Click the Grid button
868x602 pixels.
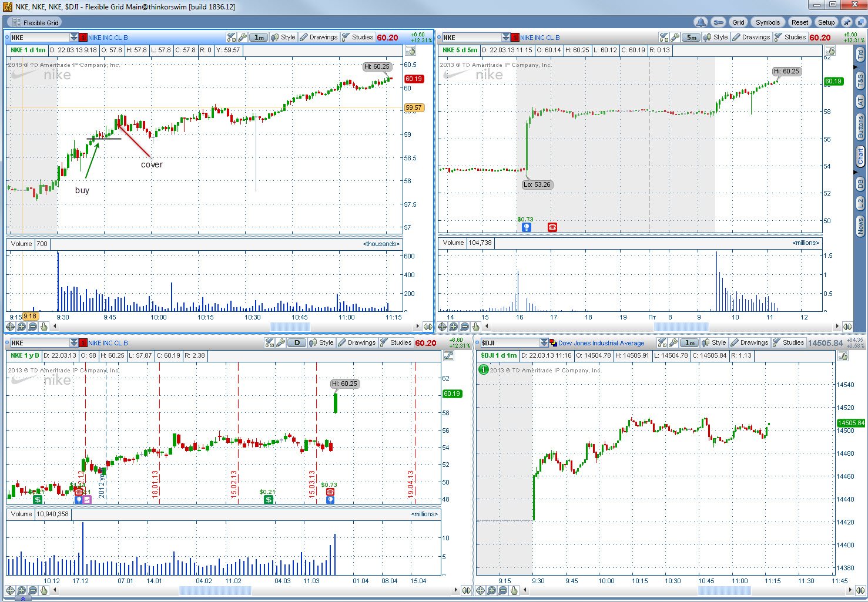tap(738, 22)
